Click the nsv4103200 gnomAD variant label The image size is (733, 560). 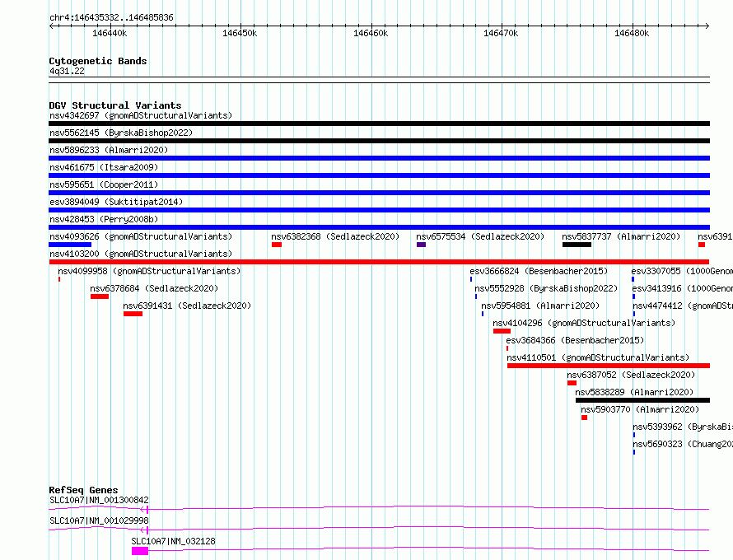click(x=141, y=254)
